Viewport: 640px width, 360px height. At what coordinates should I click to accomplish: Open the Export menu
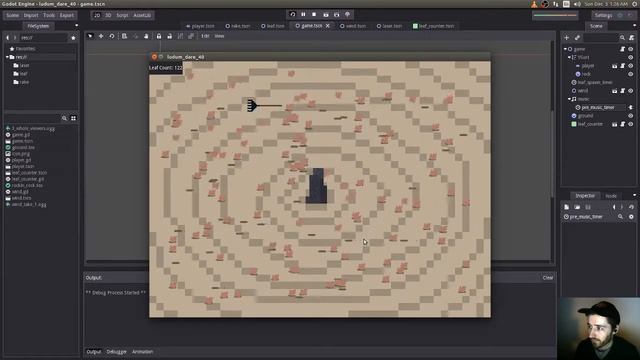[67, 16]
